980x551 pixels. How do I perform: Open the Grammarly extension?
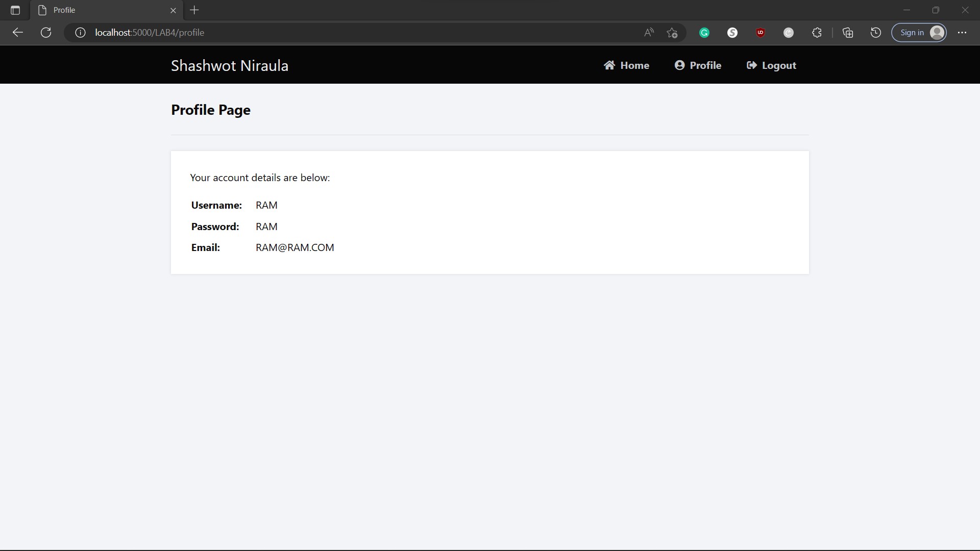(x=704, y=32)
